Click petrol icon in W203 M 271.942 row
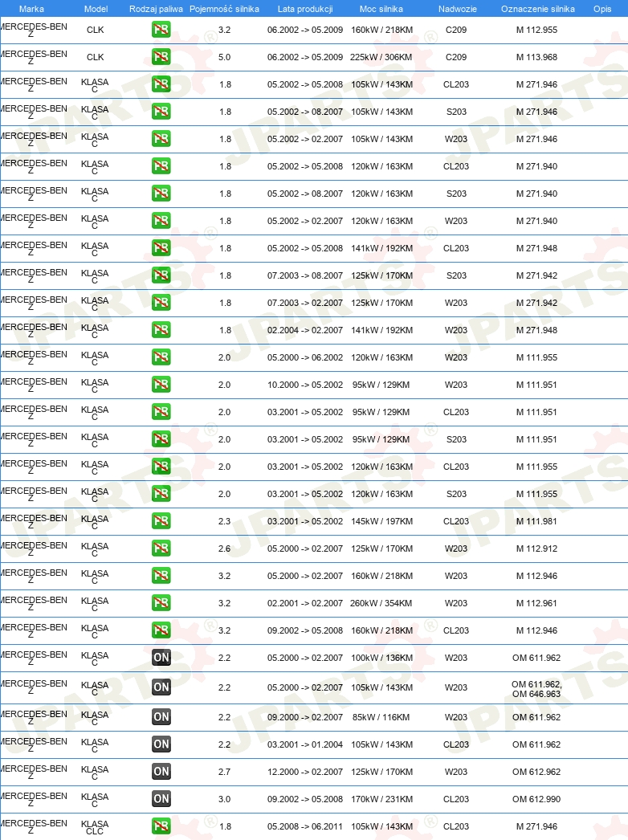 161,303
